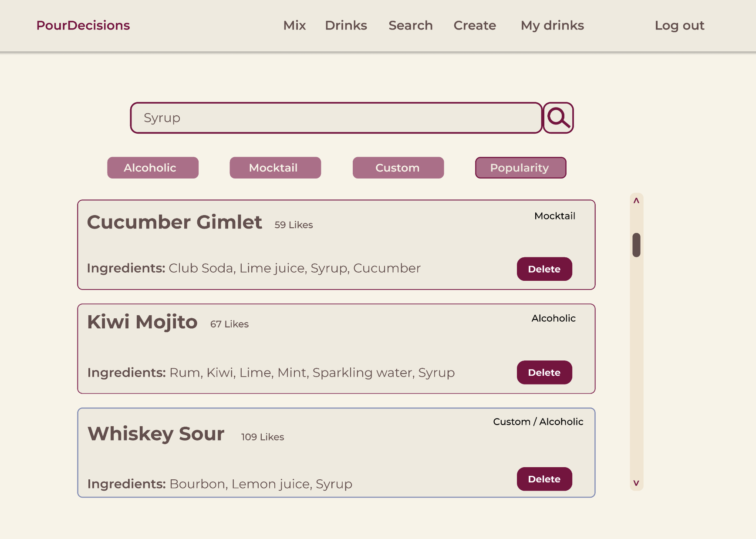The image size is (756, 539).
Task: Toggle the Popularity sort filter
Action: 520,168
